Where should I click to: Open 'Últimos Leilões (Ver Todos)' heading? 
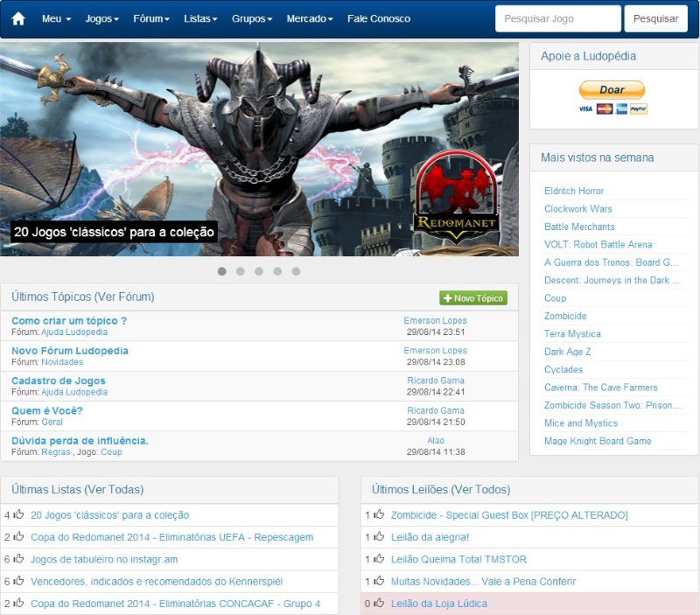point(441,490)
